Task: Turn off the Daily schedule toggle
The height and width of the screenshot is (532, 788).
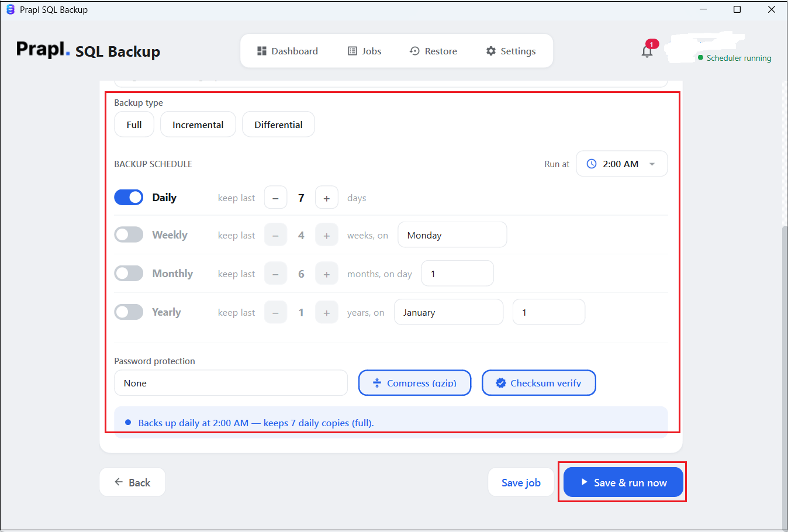Action: click(x=129, y=198)
